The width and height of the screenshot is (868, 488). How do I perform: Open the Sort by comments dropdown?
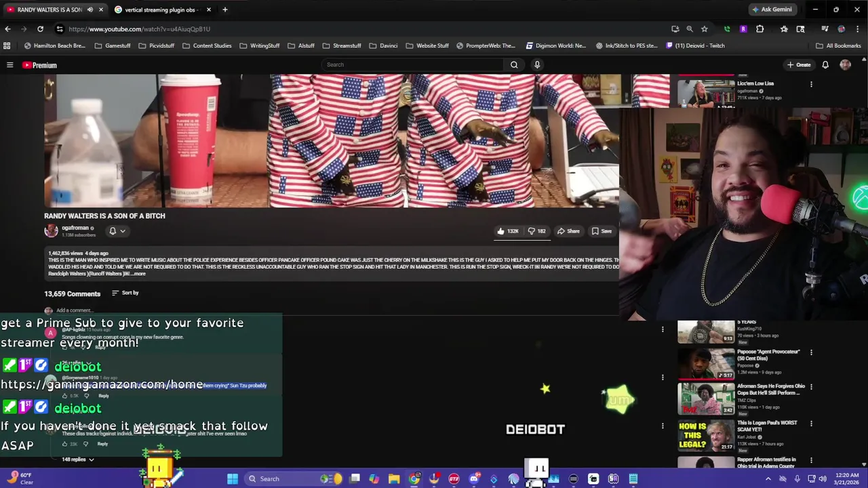click(125, 293)
